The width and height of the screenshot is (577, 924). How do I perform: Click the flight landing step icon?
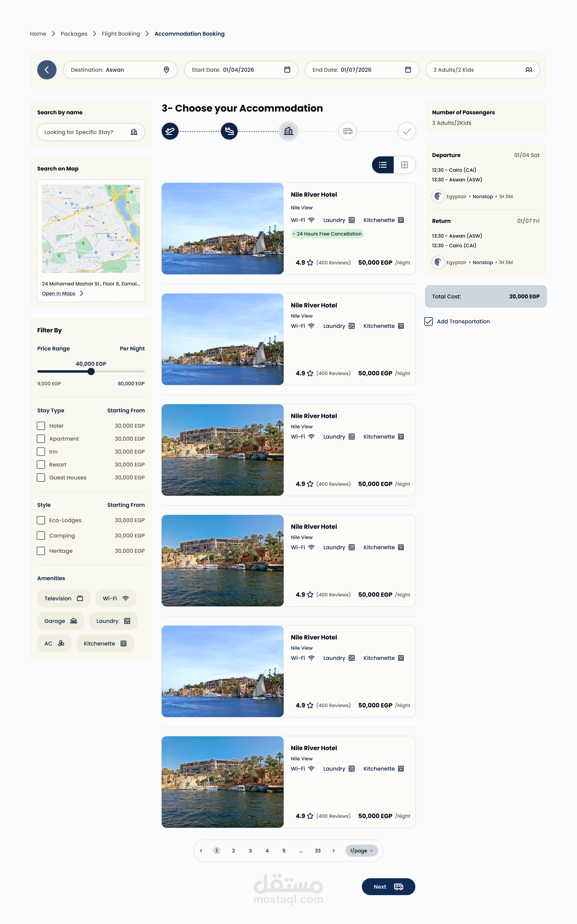(x=229, y=131)
